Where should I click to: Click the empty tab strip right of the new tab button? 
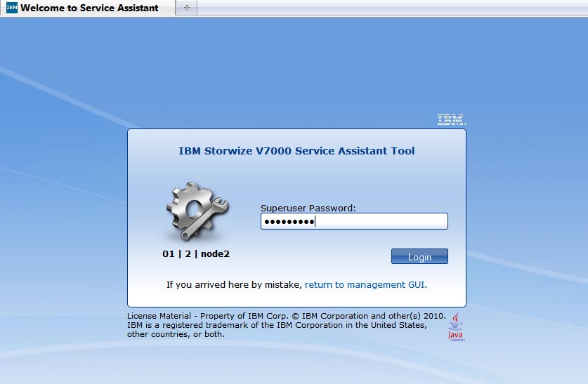(x=386, y=8)
